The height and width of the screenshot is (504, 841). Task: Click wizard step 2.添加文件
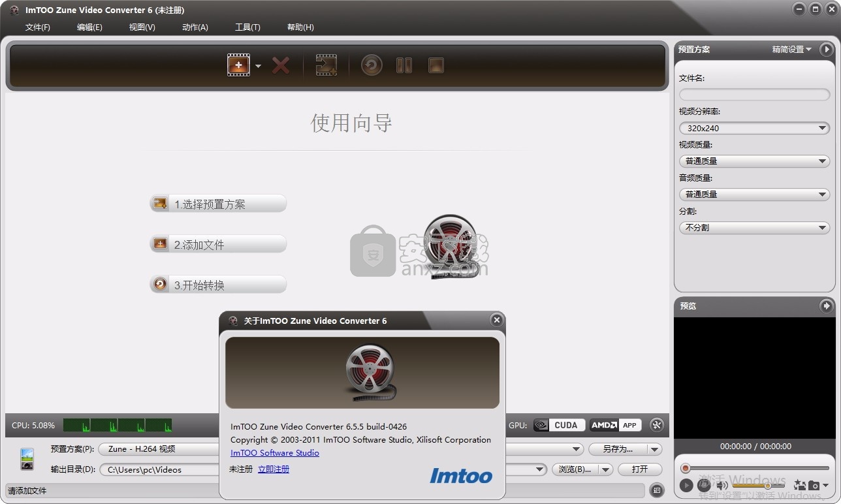click(x=218, y=244)
